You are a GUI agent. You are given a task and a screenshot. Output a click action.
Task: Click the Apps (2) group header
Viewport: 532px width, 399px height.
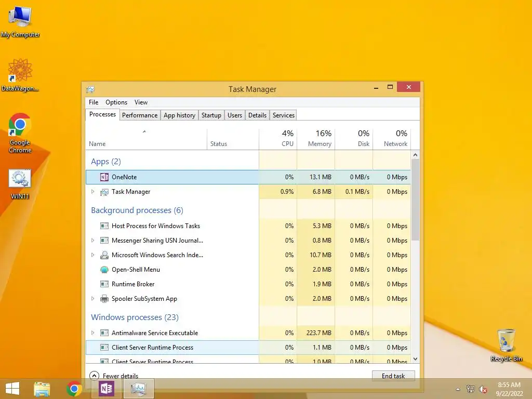coord(106,162)
